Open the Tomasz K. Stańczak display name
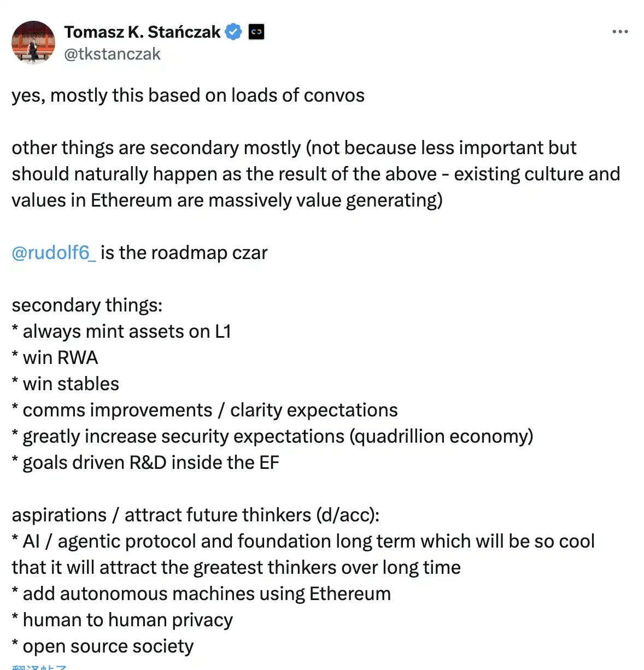Viewport: 644px width, 670px height. [x=142, y=32]
